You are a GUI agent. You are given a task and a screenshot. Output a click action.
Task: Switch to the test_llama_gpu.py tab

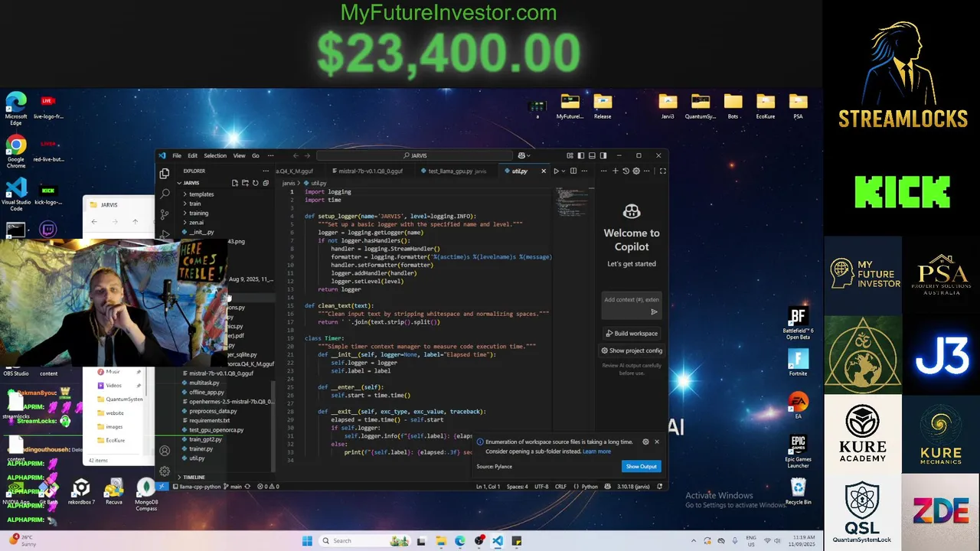point(457,171)
